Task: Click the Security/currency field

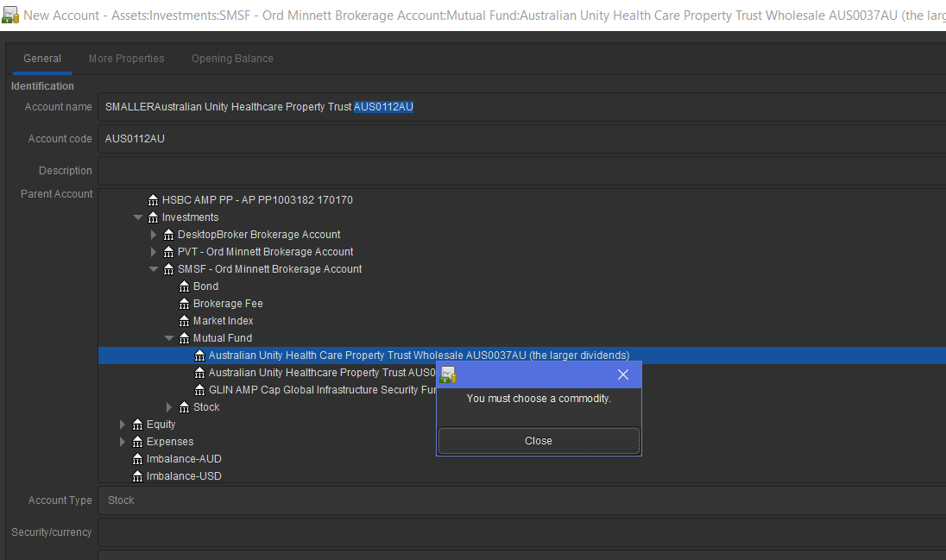Action: 522,532
